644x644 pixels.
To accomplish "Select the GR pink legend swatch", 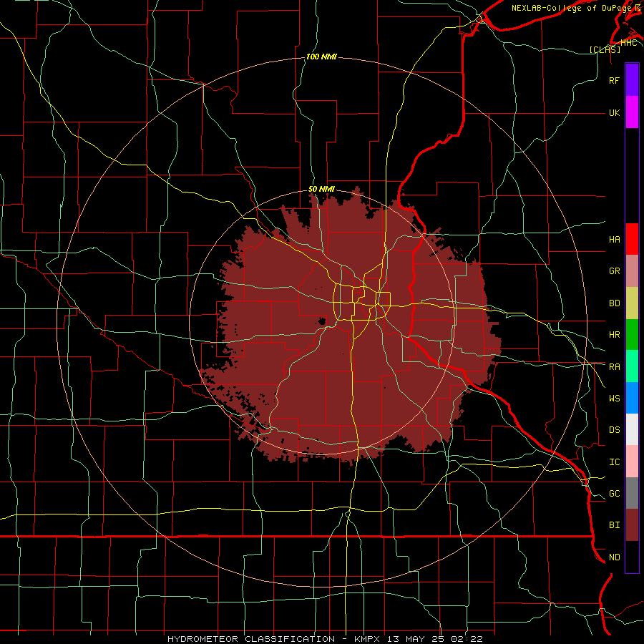I will (x=632, y=270).
